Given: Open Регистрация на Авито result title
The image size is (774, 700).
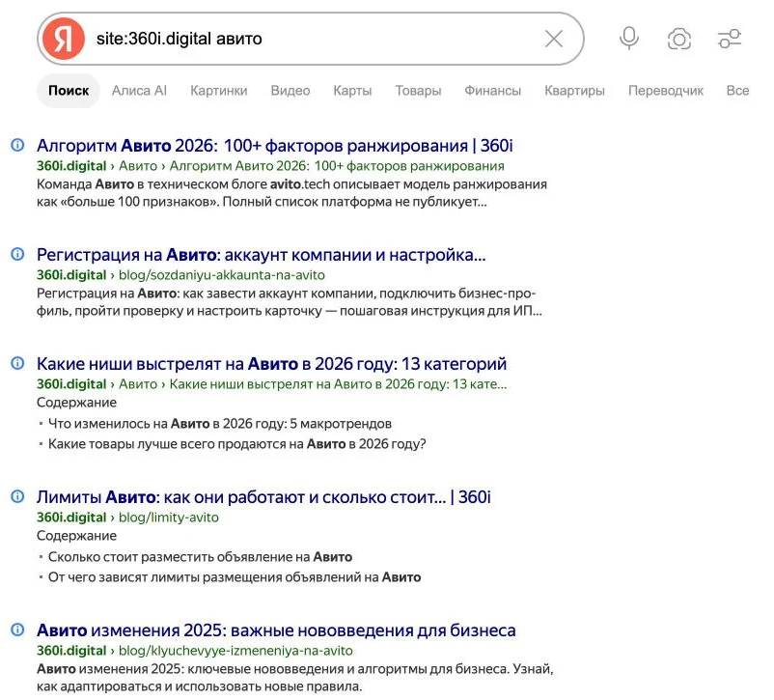Looking at the screenshot, I should point(262,255).
